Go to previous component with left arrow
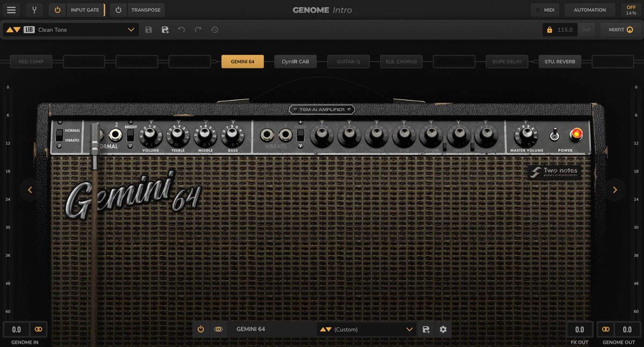 30,190
